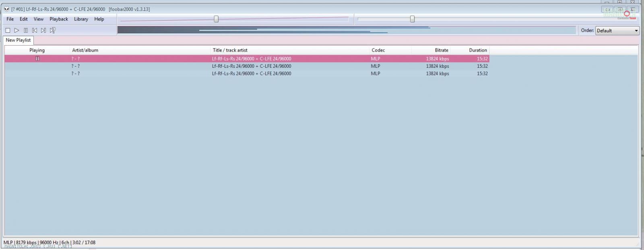
Task: Click the foobar2000 alien icon in title bar
Action: (6, 9)
